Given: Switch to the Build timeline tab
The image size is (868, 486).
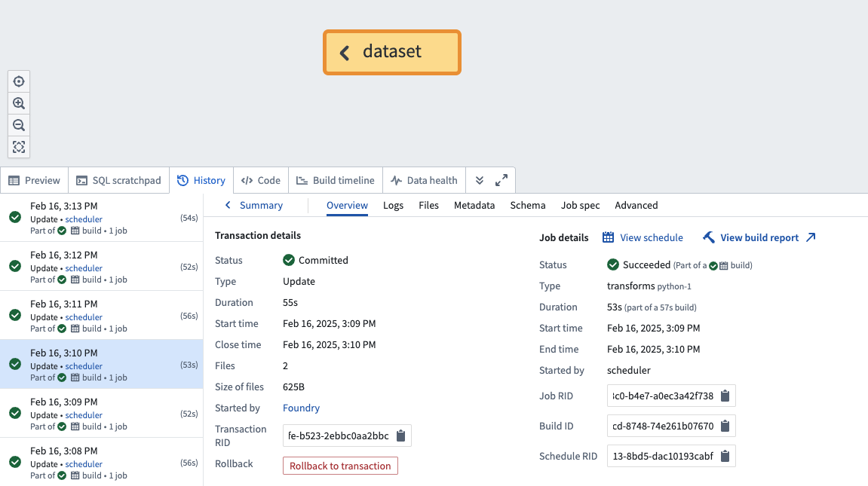Looking at the screenshot, I should click(336, 180).
